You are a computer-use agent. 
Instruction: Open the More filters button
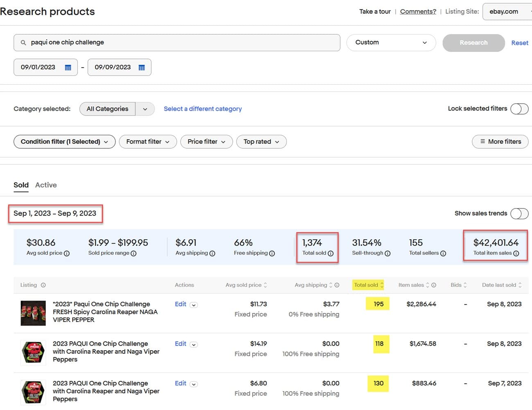tap(500, 142)
